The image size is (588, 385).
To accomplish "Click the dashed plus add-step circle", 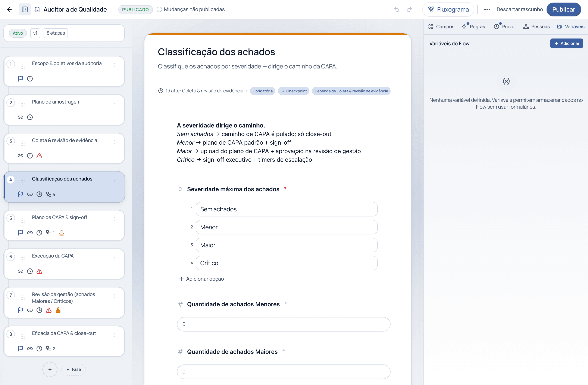I will [50, 369].
